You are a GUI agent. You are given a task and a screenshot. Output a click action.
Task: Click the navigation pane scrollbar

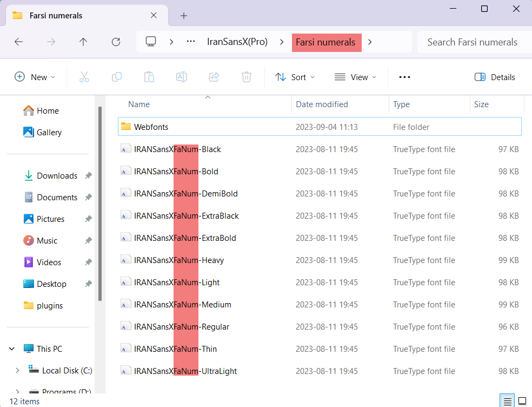(x=99, y=204)
